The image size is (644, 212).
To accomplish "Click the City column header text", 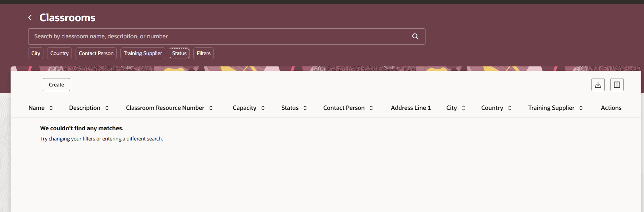I will [x=451, y=108].
